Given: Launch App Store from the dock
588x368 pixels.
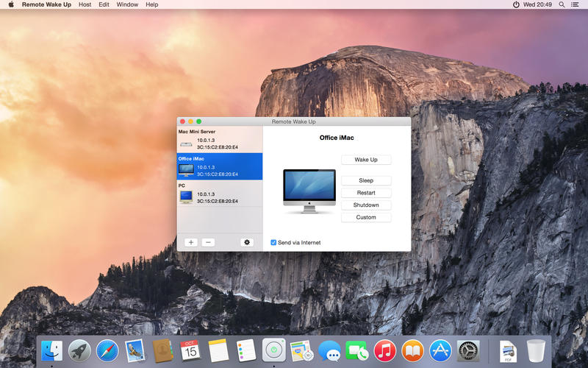Looking at the screenshot, I should tap(440, 350).
